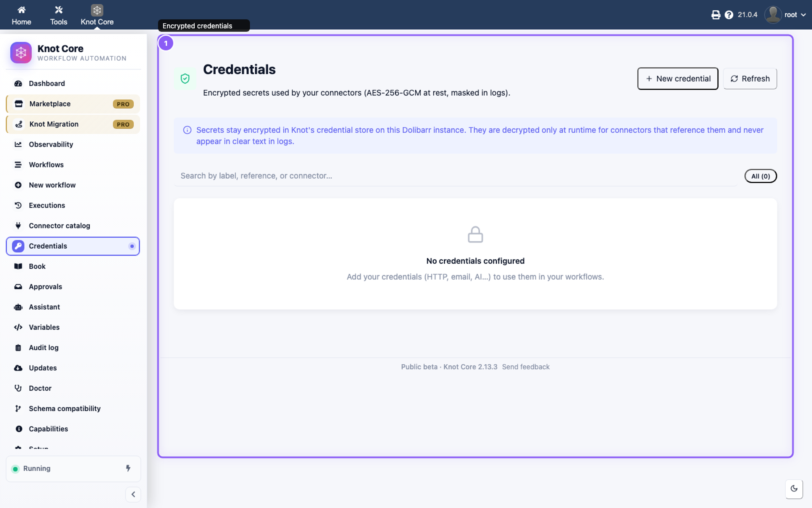Viewport: 812px width, 508px height.
Task: Select the active Credentials sidebar entry
Action: coord(73,246)
